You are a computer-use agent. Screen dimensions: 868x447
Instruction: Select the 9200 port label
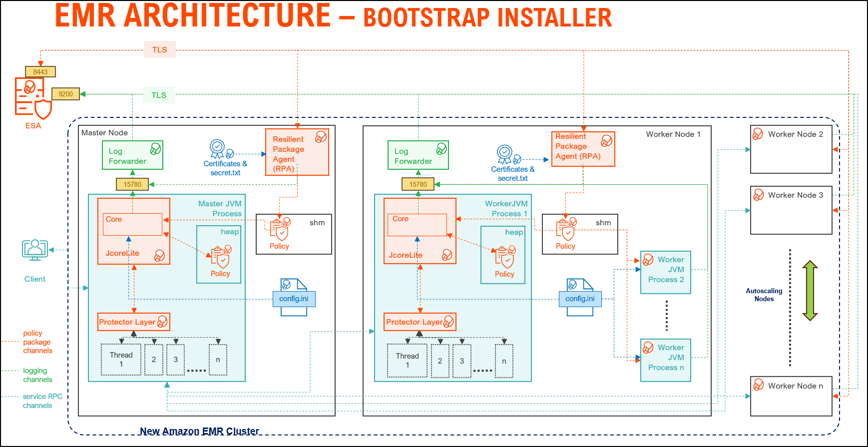pyautogui.click(x=65, y=94)
